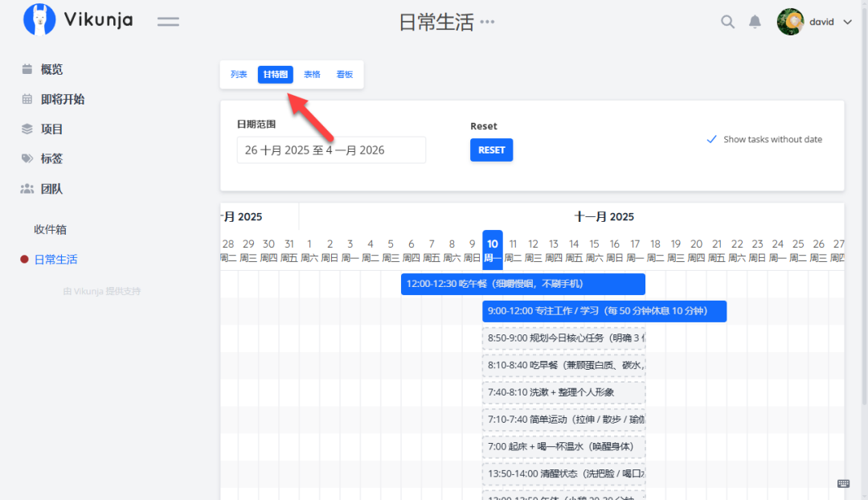Image resolution: width=868 pixels, height=500 pixels.
Task: Toggle Show tasks without date checkbox
Action: [x=764, y=140]
